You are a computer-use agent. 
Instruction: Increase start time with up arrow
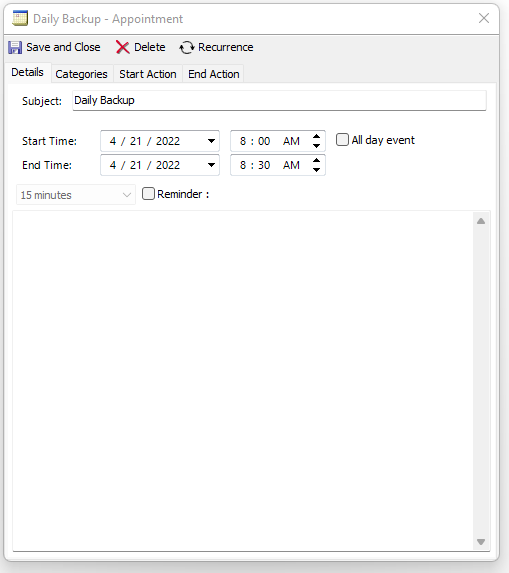pyautogui.click(x=316, y=136)
